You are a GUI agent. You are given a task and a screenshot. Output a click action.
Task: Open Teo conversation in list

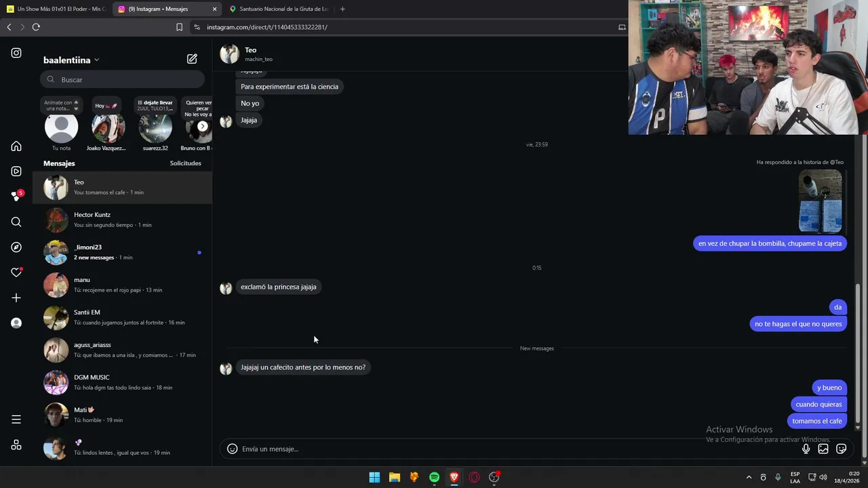(122, 187)
